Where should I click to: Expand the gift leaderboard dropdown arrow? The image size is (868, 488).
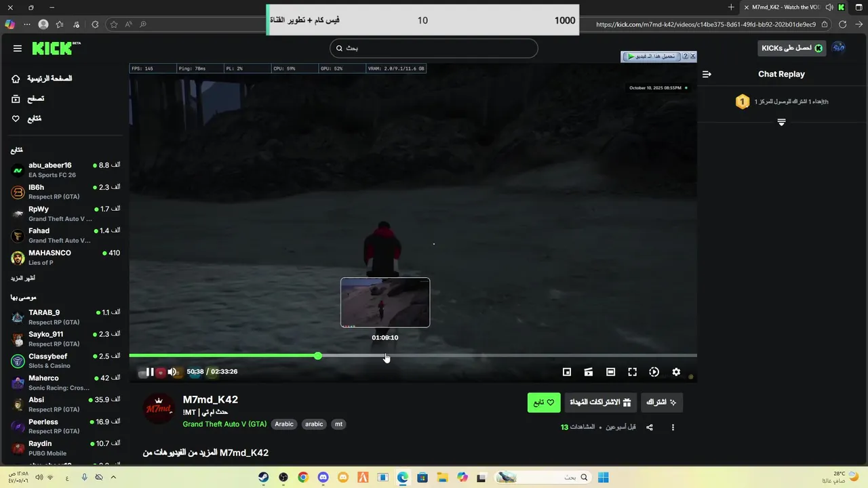[781, 122]
